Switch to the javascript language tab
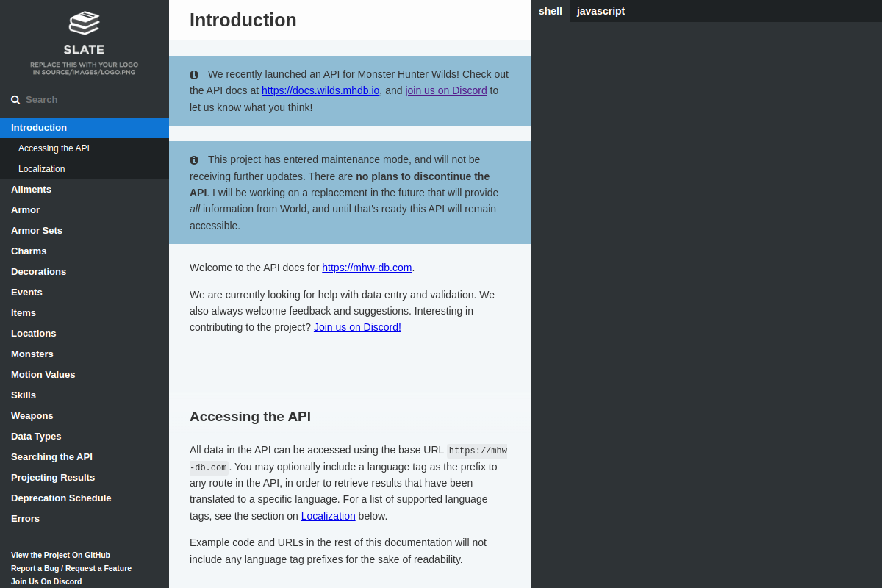The height and width of the screenshot is (588, 882). tap(600, 11)
